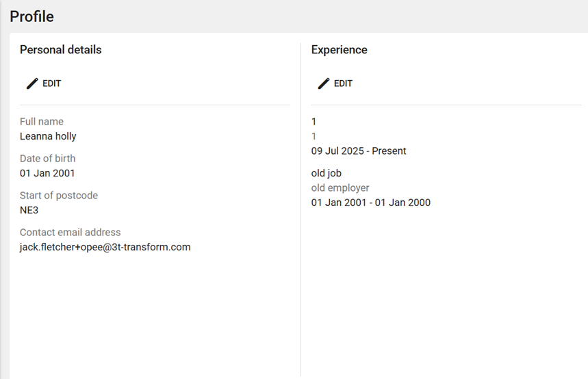Click the jack.fletcher+opee email address
This screenshot has width=588, height=379.
(105, 247)
